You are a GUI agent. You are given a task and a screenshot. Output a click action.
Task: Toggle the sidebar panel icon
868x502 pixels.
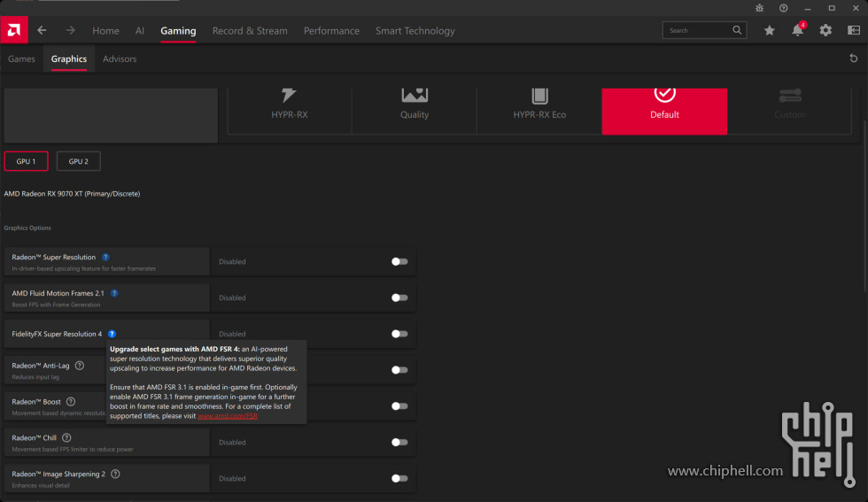click(x=854, y=30)
